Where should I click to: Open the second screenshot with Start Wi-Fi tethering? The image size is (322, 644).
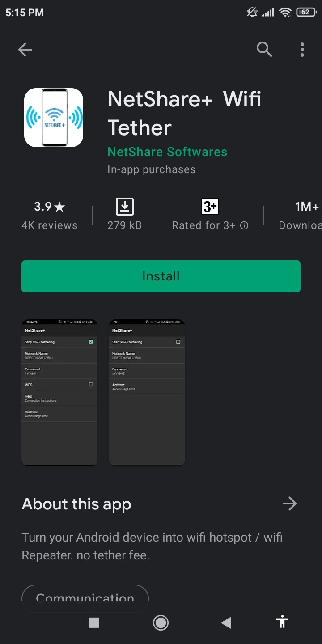pyautogui.click(x=147, y=393)
